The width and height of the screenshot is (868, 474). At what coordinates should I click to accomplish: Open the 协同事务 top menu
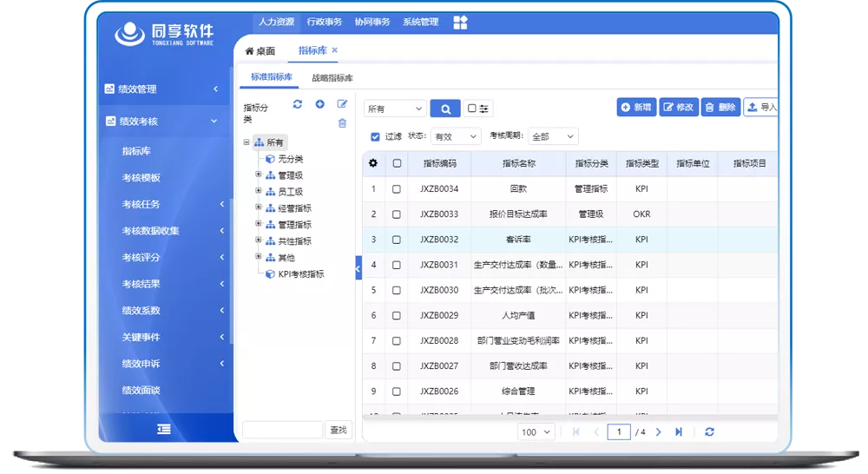pos(372,23)
